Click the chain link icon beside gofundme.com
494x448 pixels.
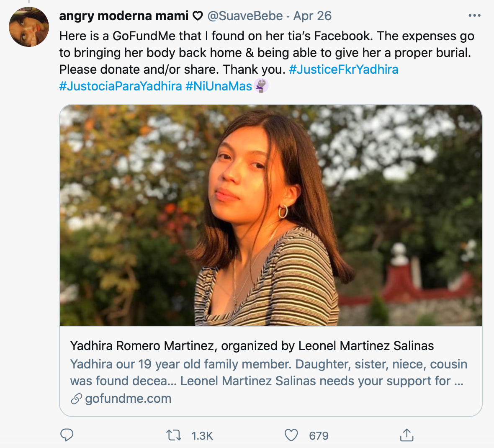[x=76, y=399]
